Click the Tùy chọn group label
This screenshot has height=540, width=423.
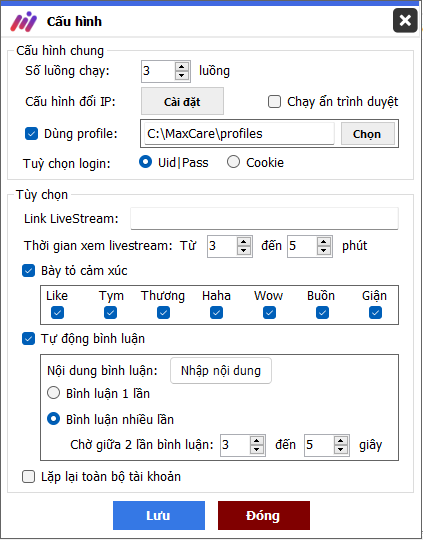[x=42, y=195]
